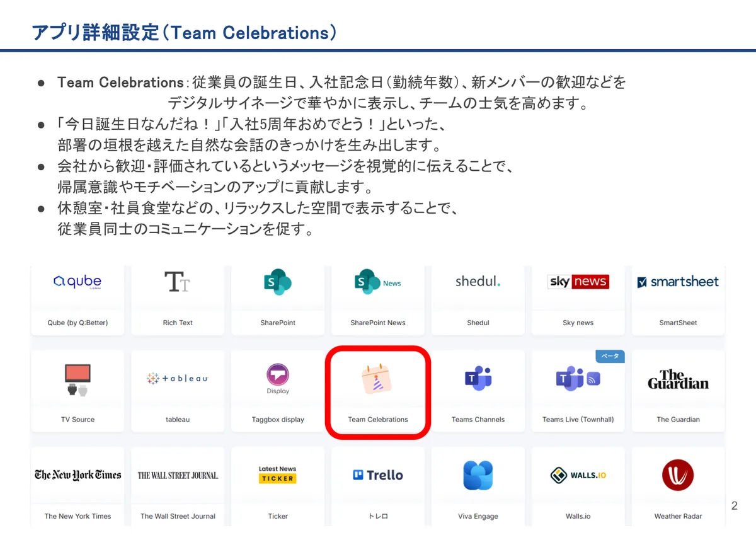Open the Qube app icon
Image resolution: width=756 pixels, height=535 pixels.
click(77, 282)
